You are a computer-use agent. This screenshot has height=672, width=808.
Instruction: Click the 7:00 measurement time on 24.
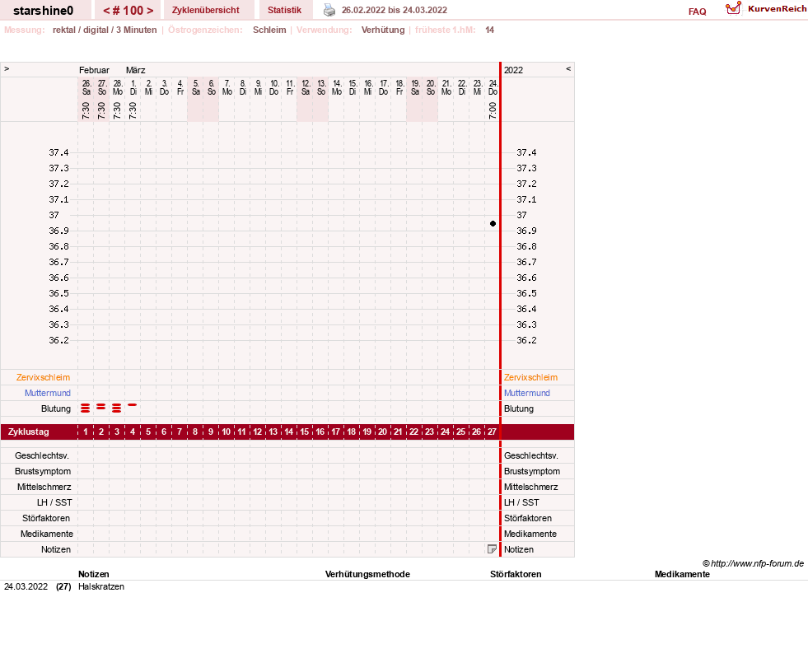(x=493, y=110)
